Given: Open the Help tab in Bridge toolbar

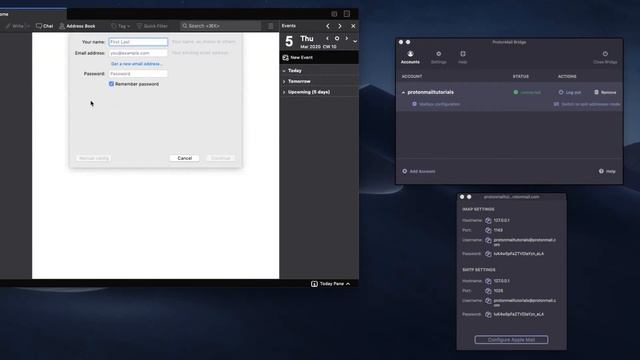Looking at the screenshot, I should [x=462, y=57].
